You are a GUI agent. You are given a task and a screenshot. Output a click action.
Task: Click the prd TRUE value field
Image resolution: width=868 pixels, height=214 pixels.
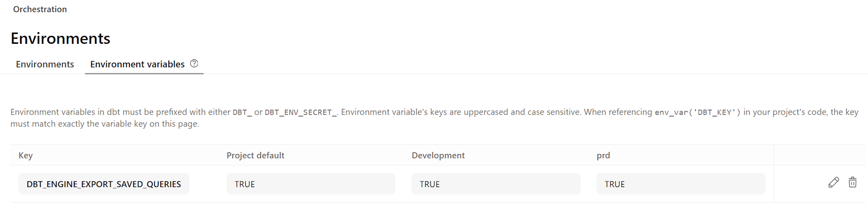(681, 184)
